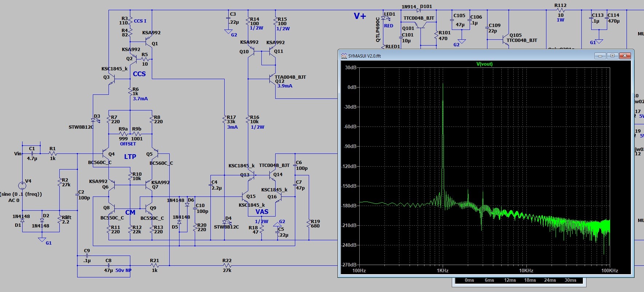Click the 1KHz frequency axis label

pyautogui.click(x=443, y=270)
